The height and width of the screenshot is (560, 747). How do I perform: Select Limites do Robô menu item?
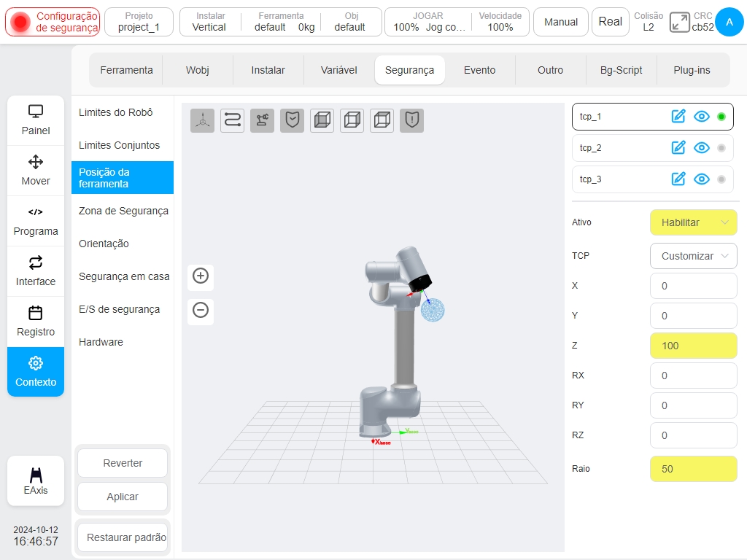click(x=123, y=112)
